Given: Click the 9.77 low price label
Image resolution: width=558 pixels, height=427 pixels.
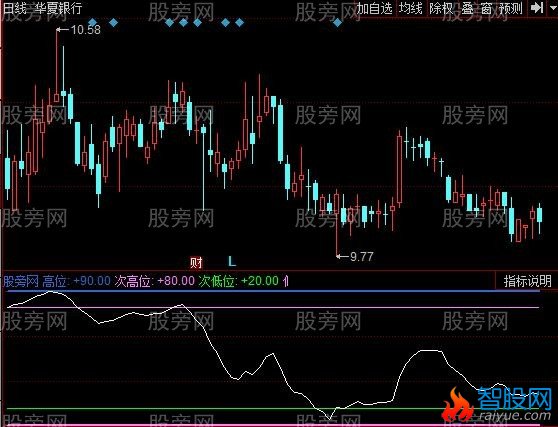Looking at the screenshot, I should pos(362,256).
